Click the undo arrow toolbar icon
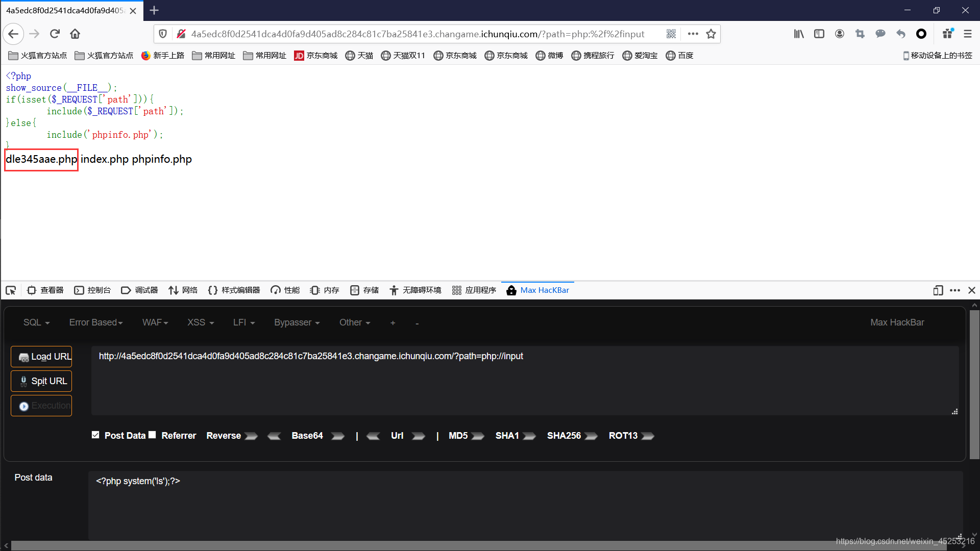 [x=901, y=34]
